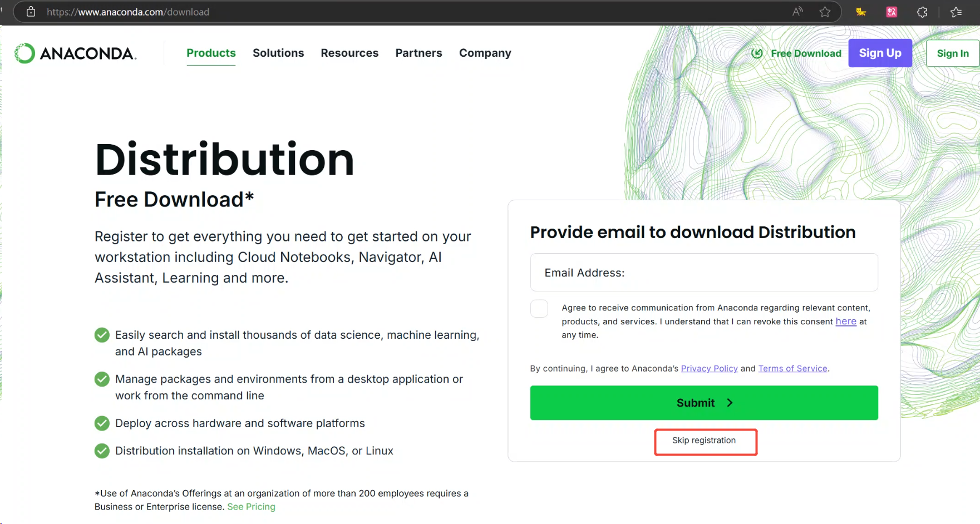Click the Anaconda logo
Screen dimensions: 980x524
click(75, 53)
